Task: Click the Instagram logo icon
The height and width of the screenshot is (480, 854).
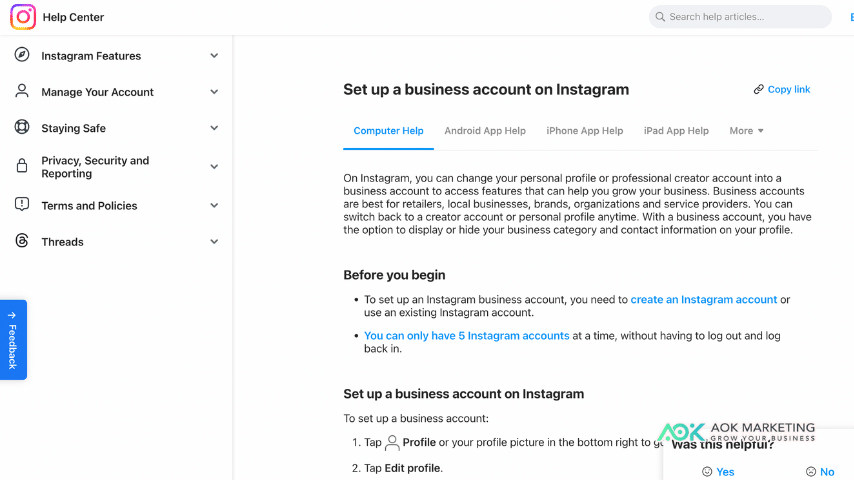Action: pos(23,17)
